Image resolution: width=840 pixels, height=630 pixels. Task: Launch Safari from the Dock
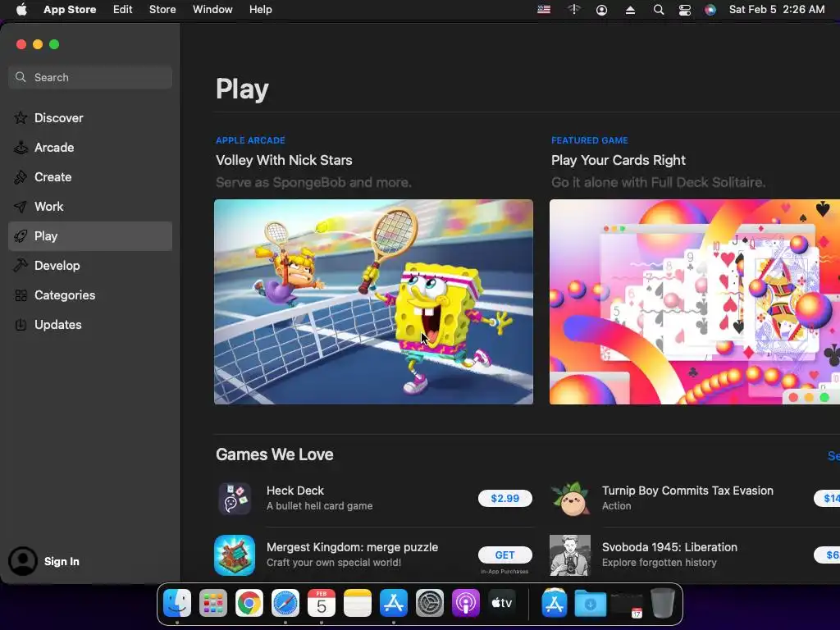click(285, 604)
